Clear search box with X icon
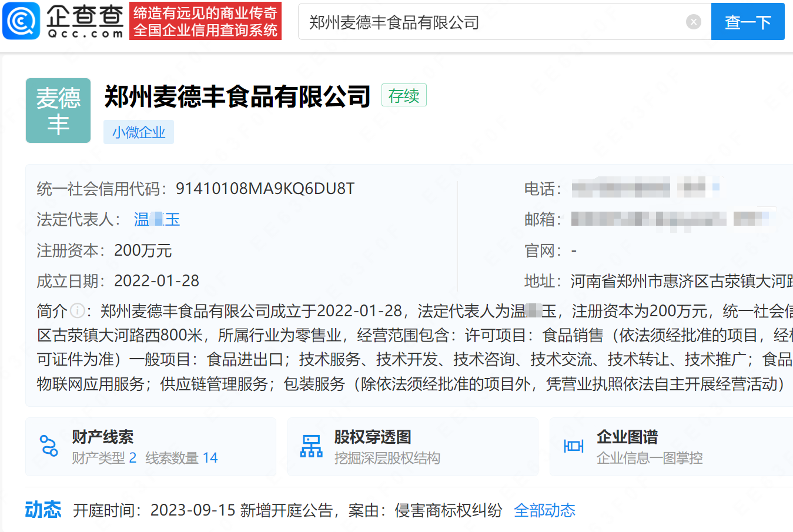 pyautogui.click(x=694, y=22)
